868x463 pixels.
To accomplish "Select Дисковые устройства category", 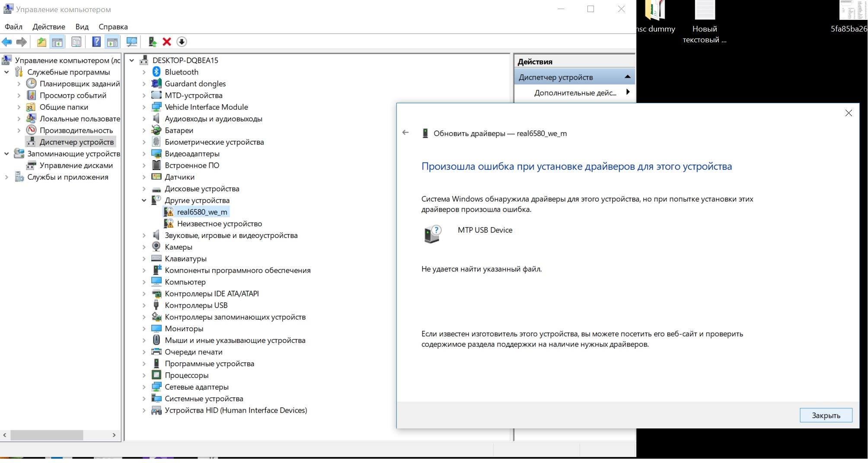I will [202, 189].
